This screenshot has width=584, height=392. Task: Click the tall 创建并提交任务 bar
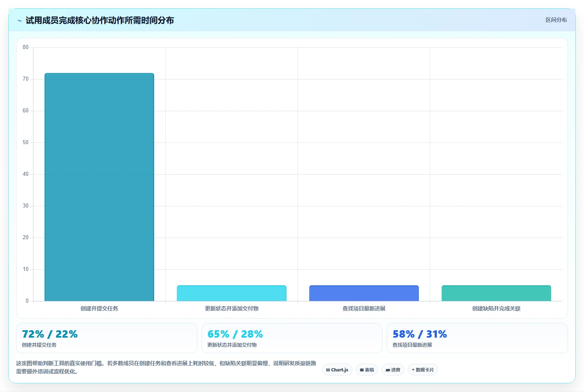[99, 187]
